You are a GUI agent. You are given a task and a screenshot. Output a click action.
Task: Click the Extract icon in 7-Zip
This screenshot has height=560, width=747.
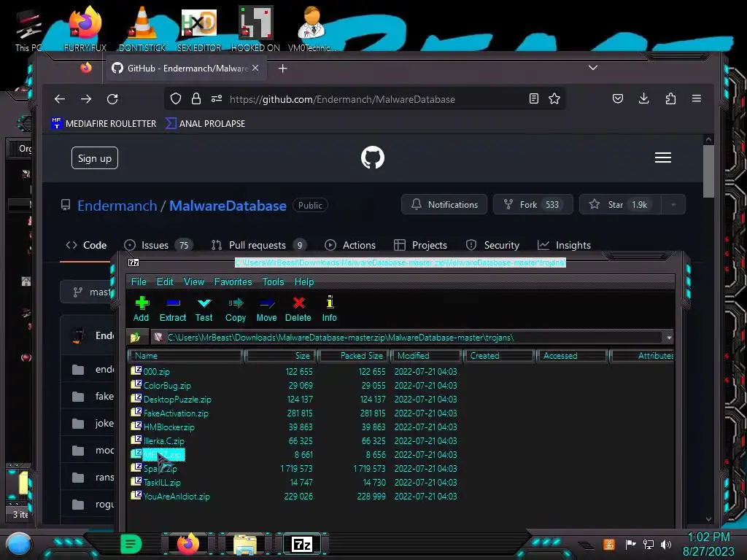(172, 303)
